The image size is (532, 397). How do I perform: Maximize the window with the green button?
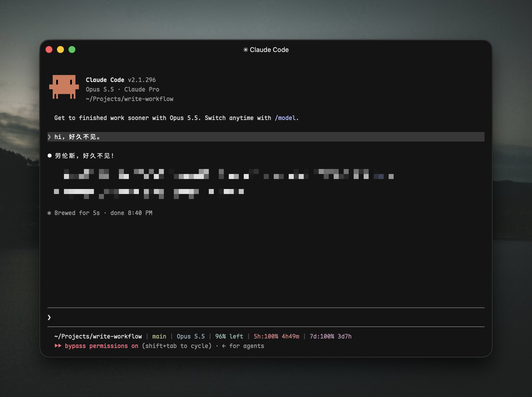pyautogui.click(x=72, y=49)
